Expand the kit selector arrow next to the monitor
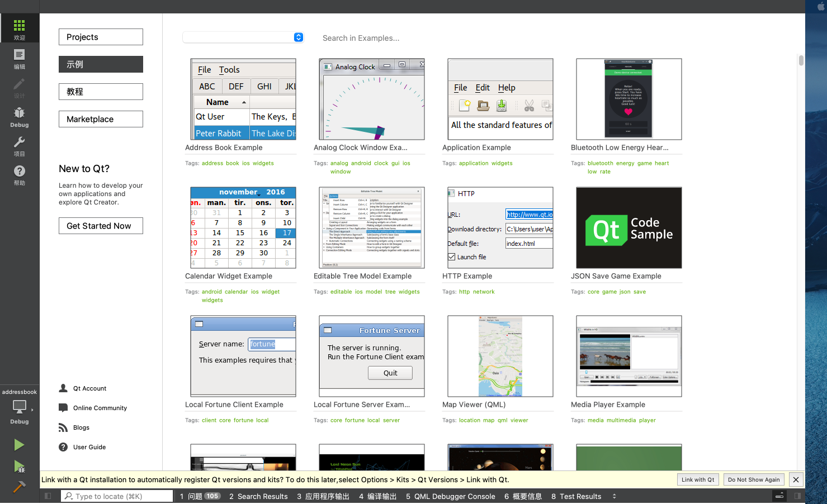This screenshot has height=504, width=827. point(32,410)
